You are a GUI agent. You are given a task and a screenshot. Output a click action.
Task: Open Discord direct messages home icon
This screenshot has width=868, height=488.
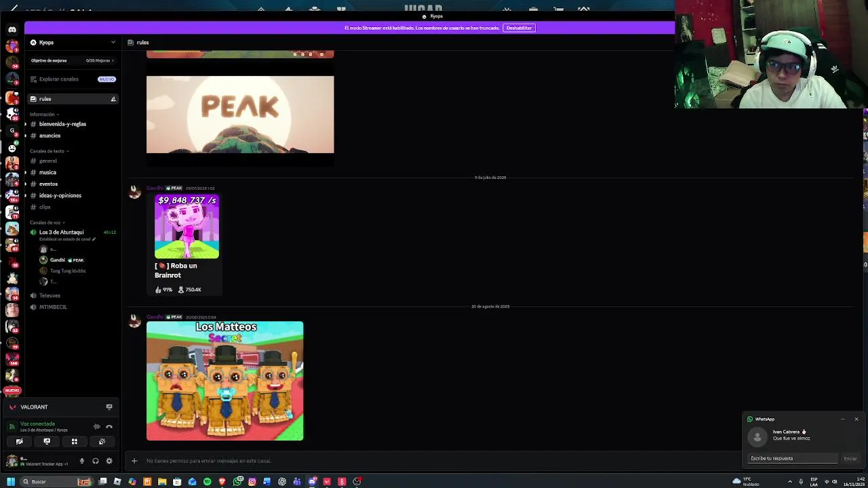(x=12, y=30)
